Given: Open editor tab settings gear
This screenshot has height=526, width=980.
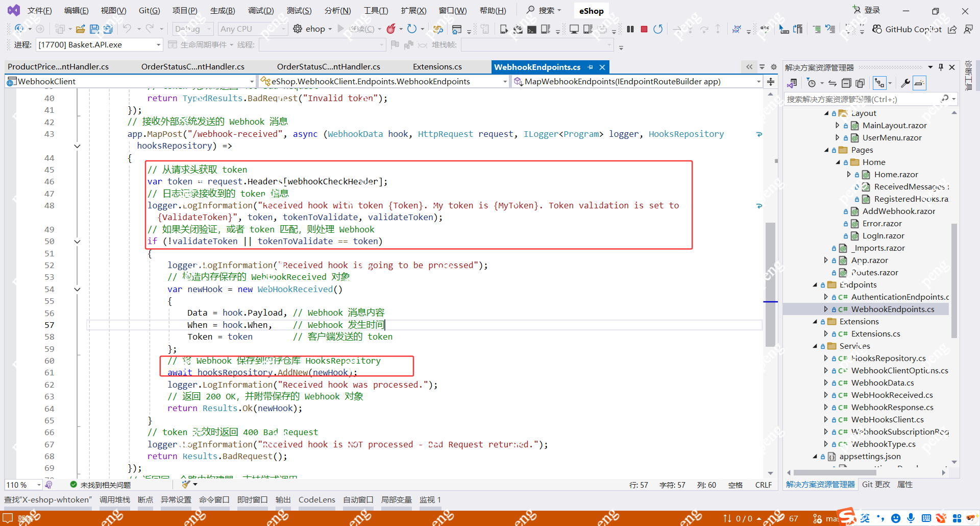Looking at the screenshot, I should pos(774,67).
